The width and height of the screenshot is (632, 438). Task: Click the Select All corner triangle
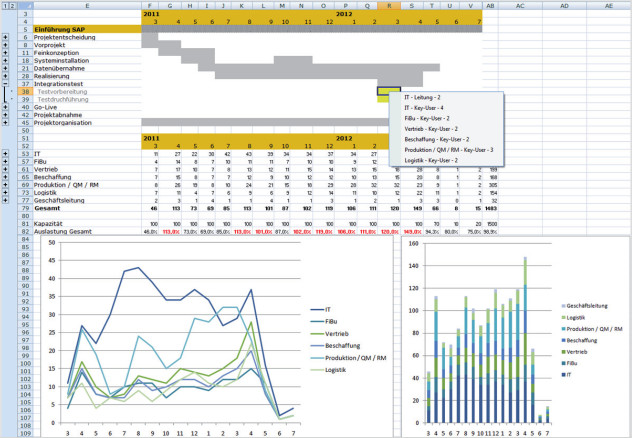(26, 5)
